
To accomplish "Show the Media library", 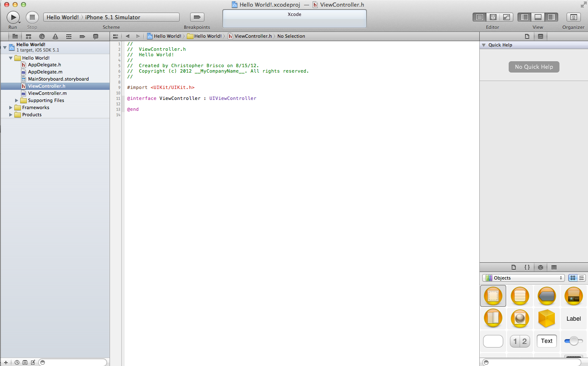I will (x=554, y=267).
